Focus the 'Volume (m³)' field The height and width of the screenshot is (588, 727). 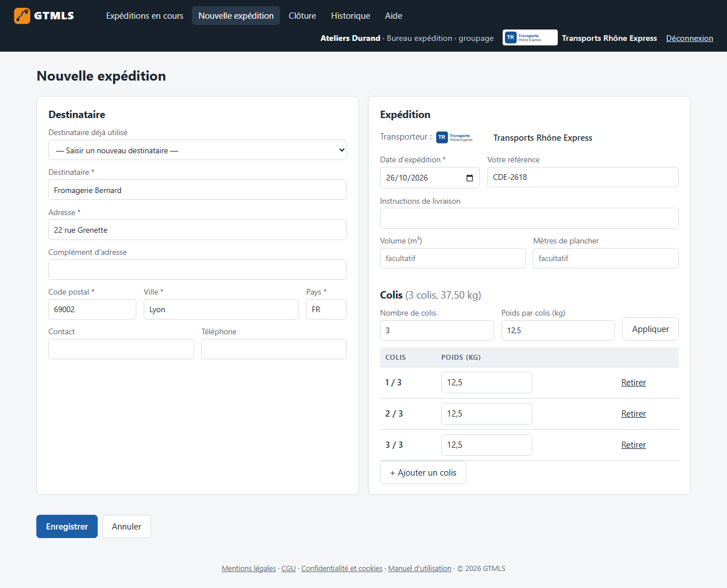pos(453,258)
